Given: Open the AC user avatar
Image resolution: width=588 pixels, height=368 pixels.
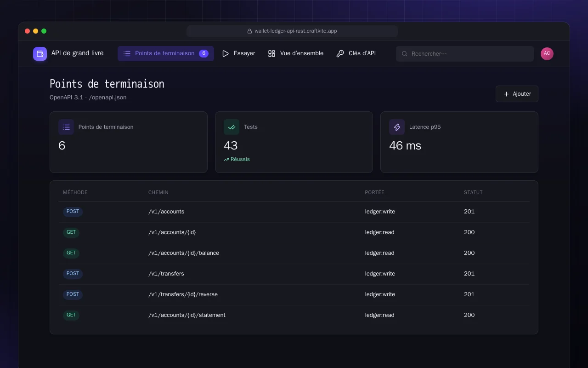Looking at the screenshot, I should tap(547, 54).
